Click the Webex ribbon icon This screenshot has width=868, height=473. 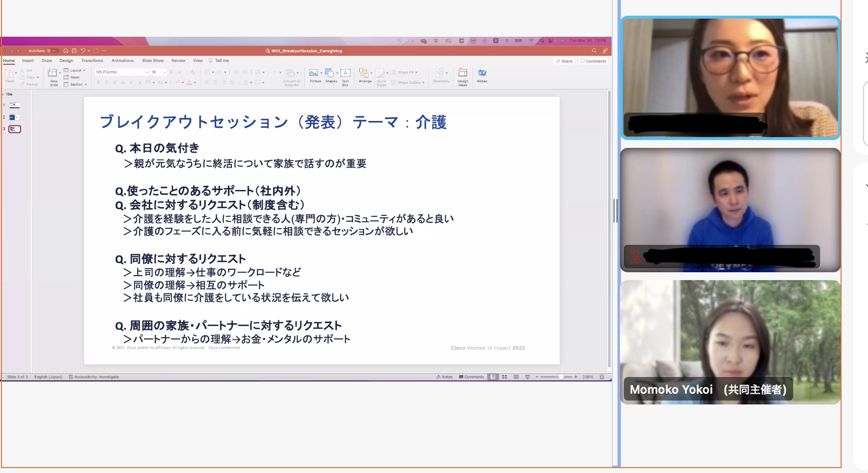pos(482,73)
